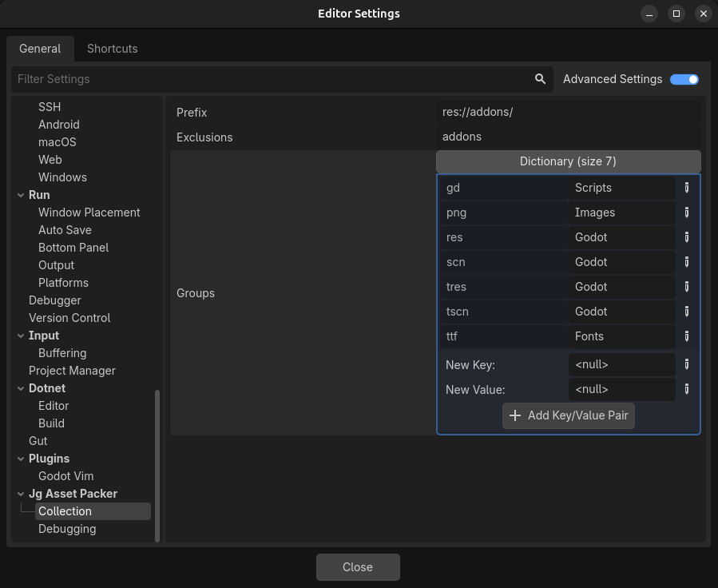Click the pencil edit icon for gd row
The image size is (718, 588).
coord(687,188)
